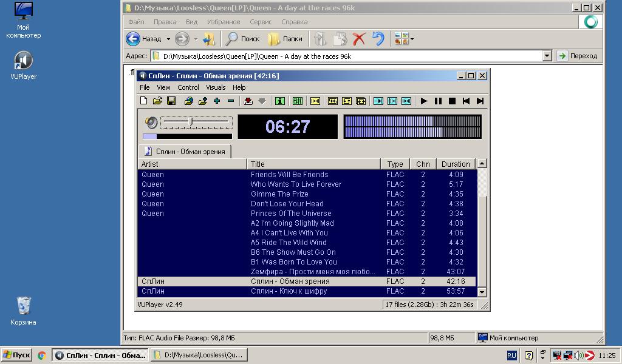Click the Explorer up-folder icon
This screenshot has height=364, width=622.
(x=209, y=39)
